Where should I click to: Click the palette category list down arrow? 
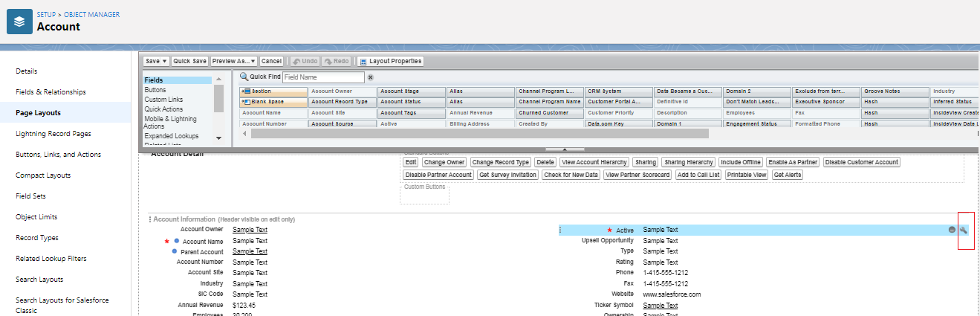[218, 138]
